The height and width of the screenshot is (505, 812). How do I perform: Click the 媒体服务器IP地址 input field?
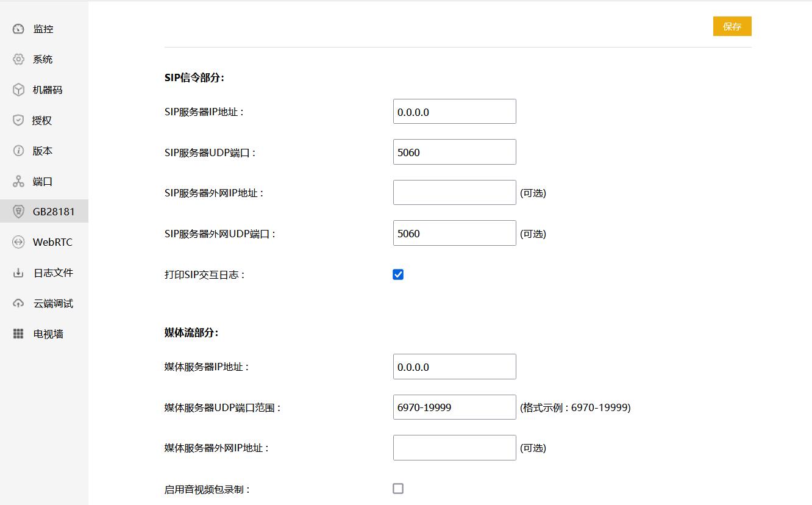click(x=455, y=367)
